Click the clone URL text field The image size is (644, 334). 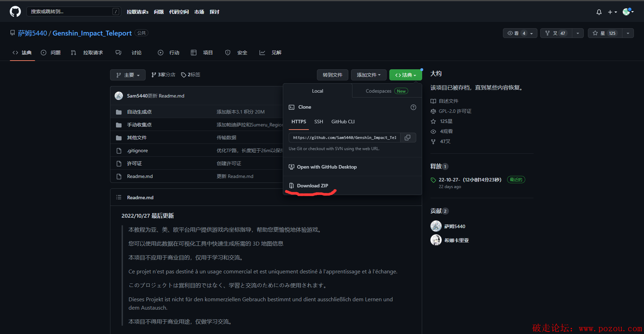point(345,138)
